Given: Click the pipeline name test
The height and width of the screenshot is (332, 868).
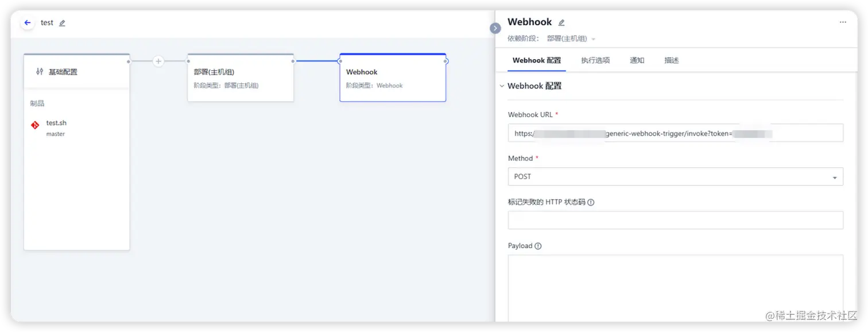Looking at the screenshot, I should pos(47,23).
